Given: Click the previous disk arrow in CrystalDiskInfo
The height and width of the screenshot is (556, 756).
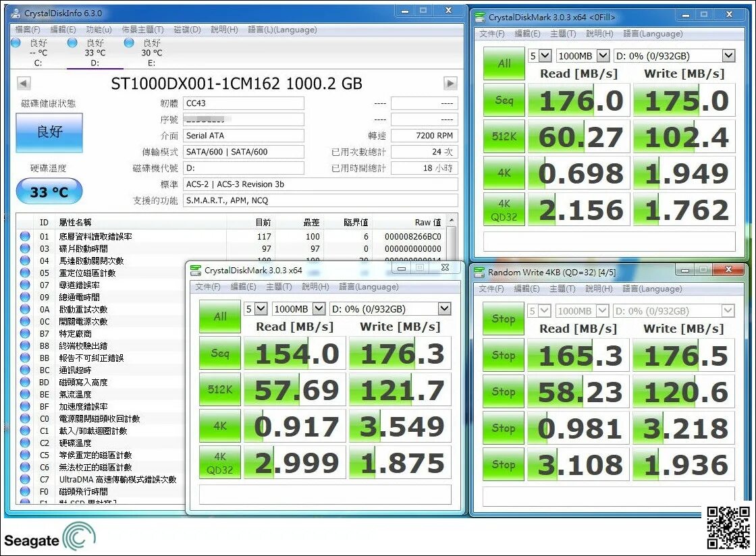Looking at the screenshot, I should [24, 83].
